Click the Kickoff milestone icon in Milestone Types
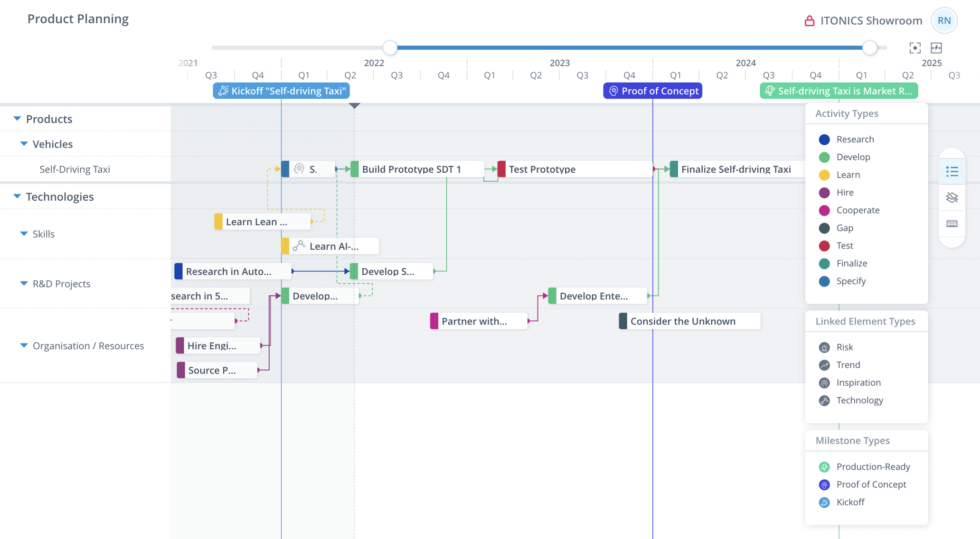980x539 pixels. [824, 502]
